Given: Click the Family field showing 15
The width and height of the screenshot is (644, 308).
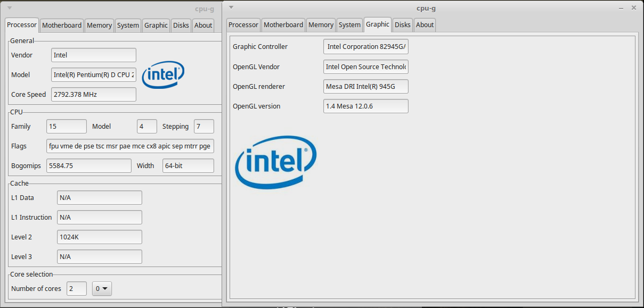Looking at the screenshot, I should tap(67, 127).
